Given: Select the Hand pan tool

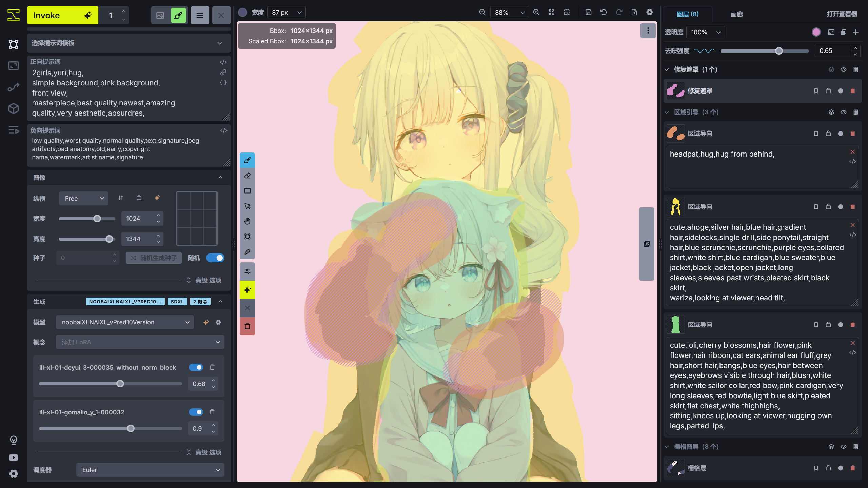Looking at the screenshot, I should pos(247,221).
